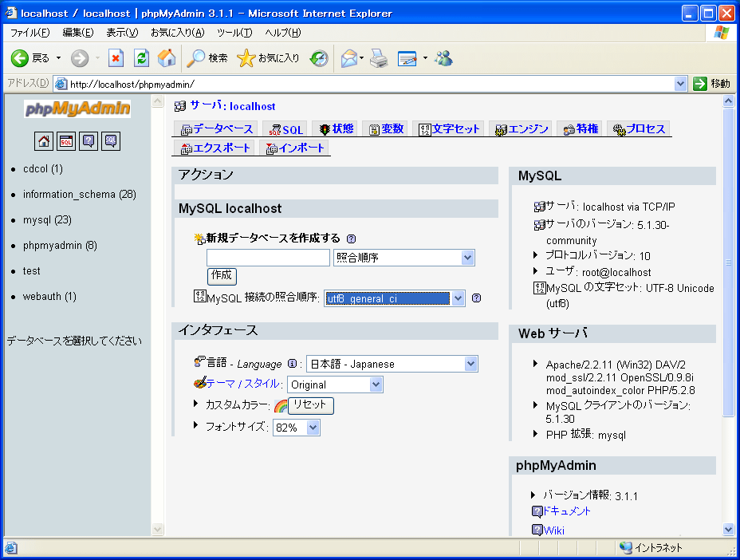Open the エクスポート tab
The image size is (740, 560).
pyautogui.click(x=215, y=148)
